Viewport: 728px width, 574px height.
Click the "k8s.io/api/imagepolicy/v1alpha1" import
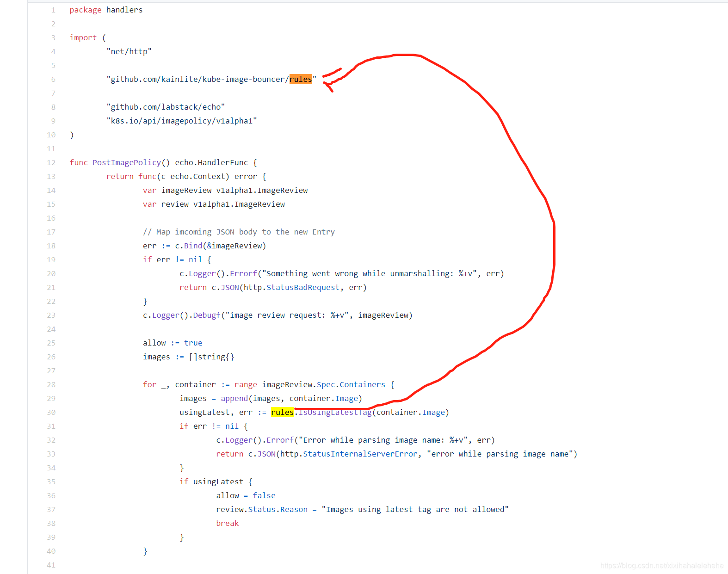click(x=182, y=121)
